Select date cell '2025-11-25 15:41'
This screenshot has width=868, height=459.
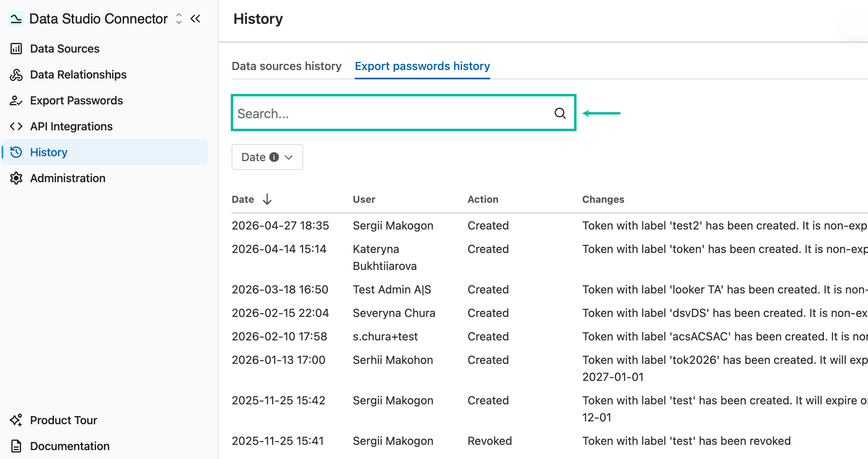(x=278, y=441)
